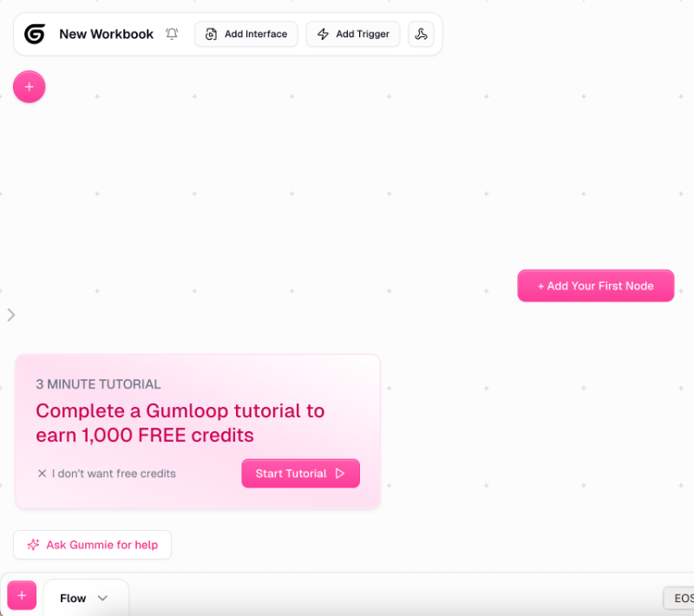
Task: Click the New Workbook title to rename it
Action: [x=106, y=33]
